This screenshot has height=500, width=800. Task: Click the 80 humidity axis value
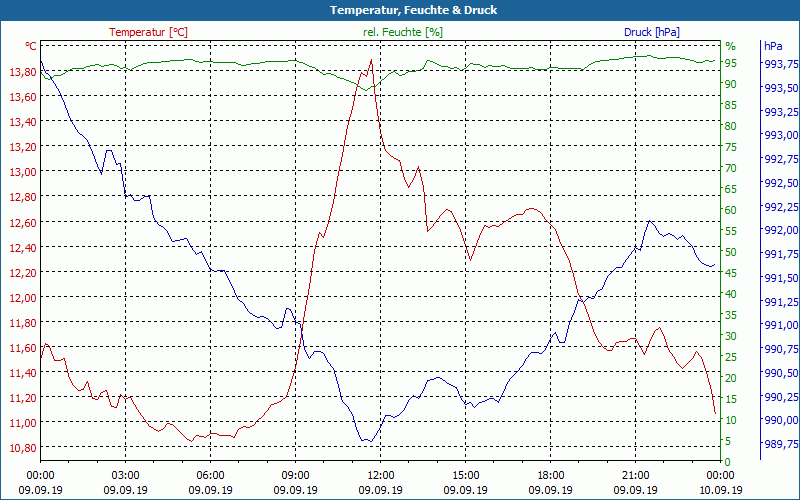tap(731, 126)
